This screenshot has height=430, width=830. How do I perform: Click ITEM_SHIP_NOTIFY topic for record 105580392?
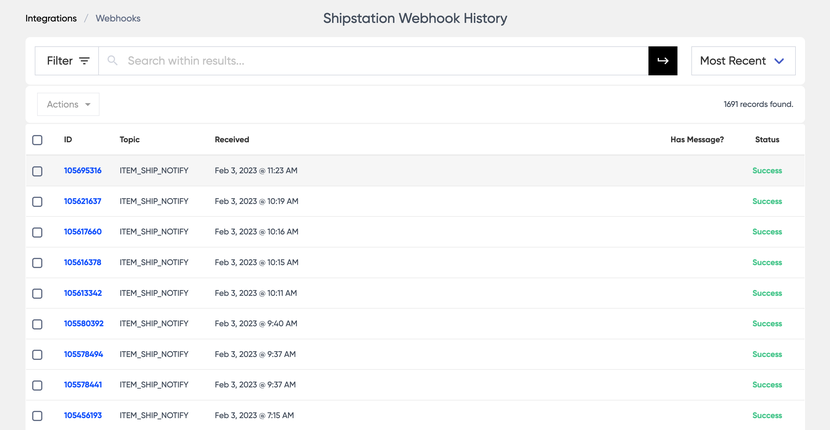154,324
